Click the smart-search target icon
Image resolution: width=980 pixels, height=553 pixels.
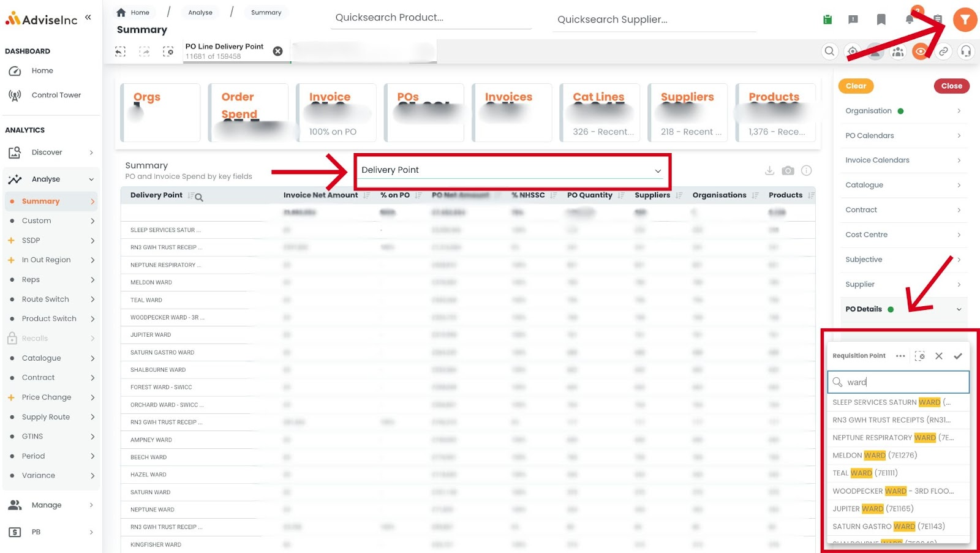tap(852, 51)
